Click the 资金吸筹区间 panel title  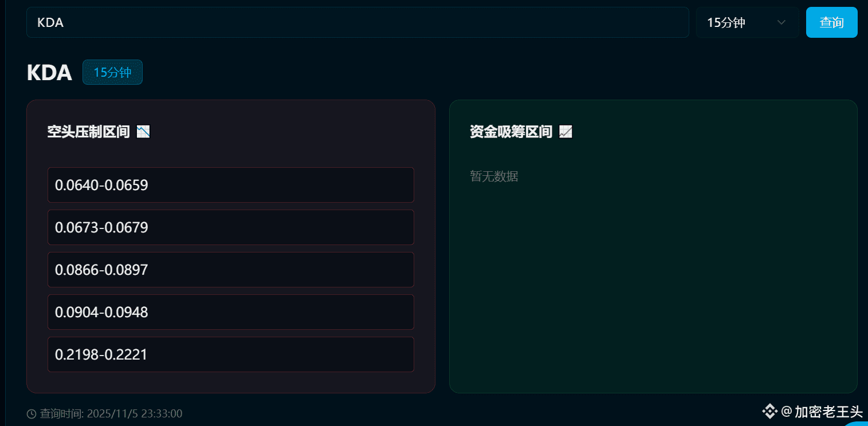coord(511,132)
